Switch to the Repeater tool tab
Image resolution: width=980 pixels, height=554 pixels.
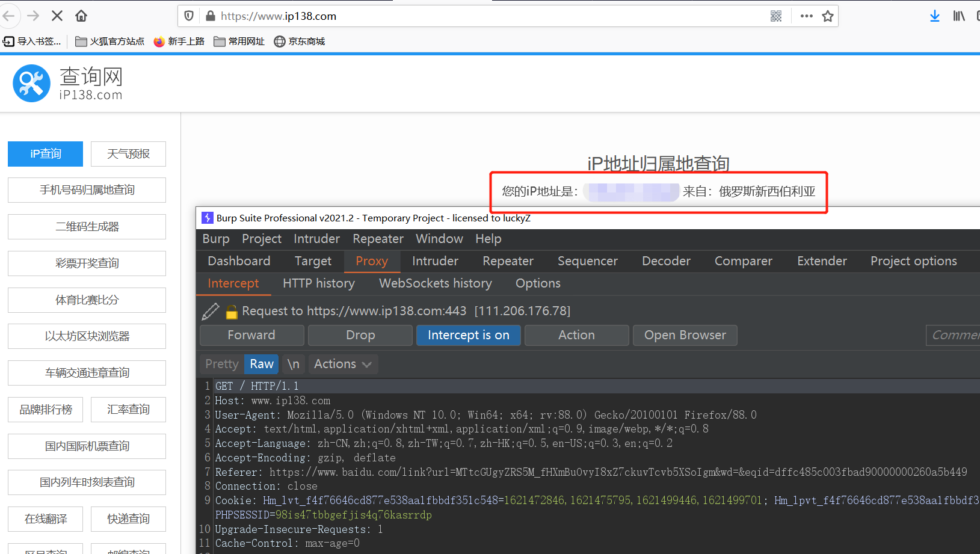point(508,261)
